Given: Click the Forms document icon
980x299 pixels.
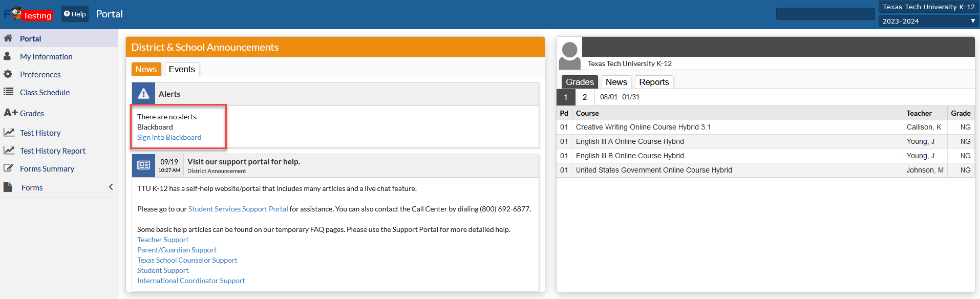Looking at the screenshot, I should (8, 187).
